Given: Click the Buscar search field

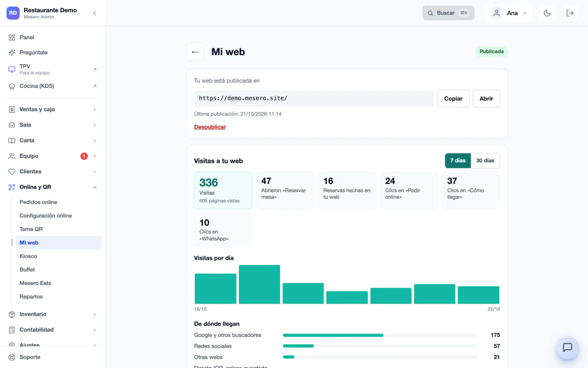Looking at the screenshot, I should (448, 13).
